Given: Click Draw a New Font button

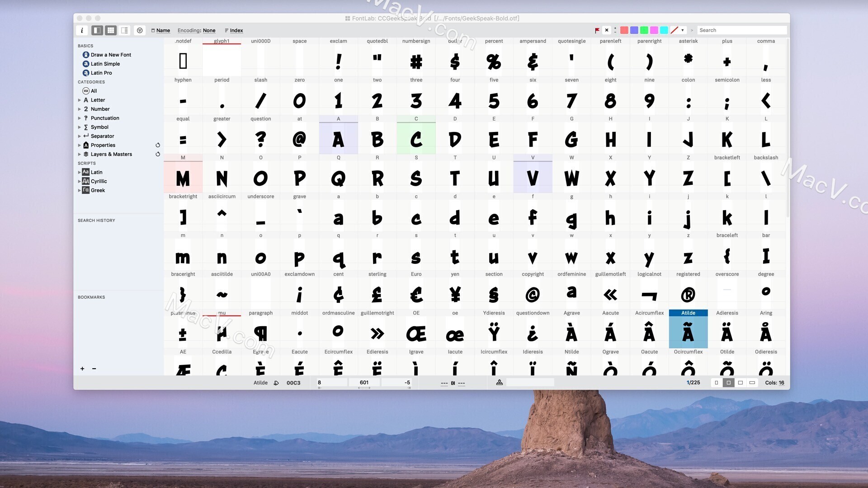Looking at the screenshot, I should (x=110, y=54).
